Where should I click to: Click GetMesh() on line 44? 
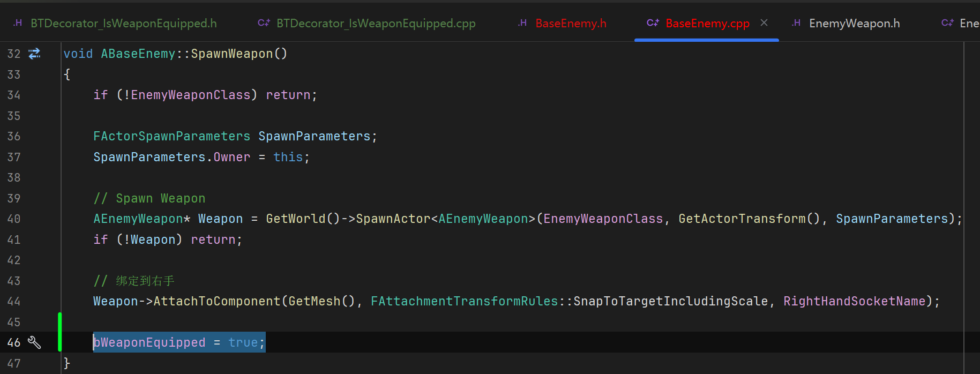(x=321, y=302)
